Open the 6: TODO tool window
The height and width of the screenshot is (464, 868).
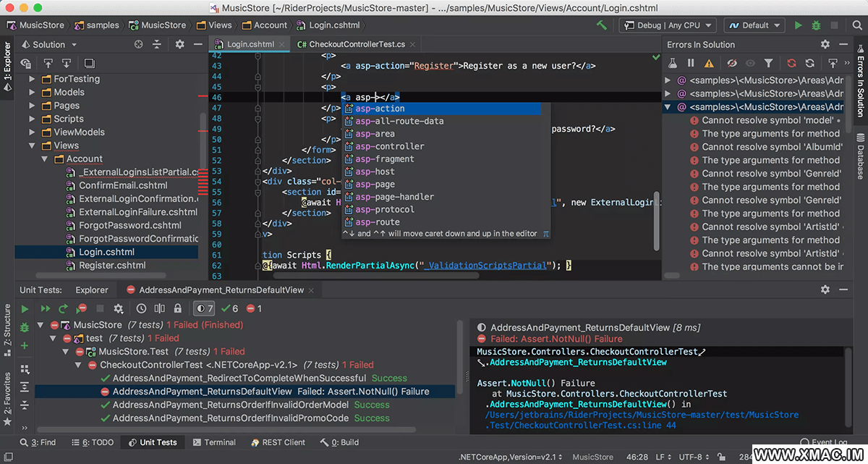[x=93, y=442]
